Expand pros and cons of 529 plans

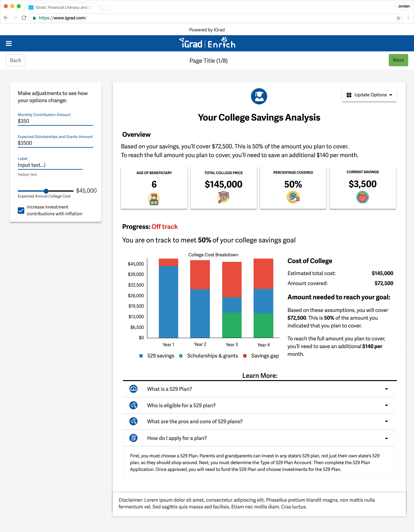pos(259,421)
